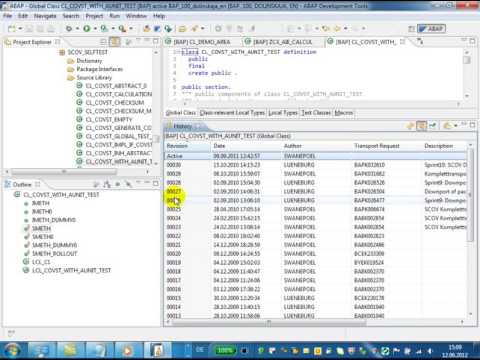The height and width of the screenshot is (360, 480).
Task: Open the navigation history dropdown arrow
Action: click(x=346, y=29)
